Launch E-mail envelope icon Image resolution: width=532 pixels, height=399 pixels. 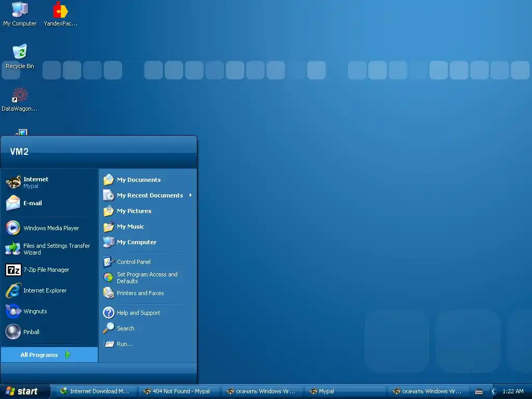(13, 203)
